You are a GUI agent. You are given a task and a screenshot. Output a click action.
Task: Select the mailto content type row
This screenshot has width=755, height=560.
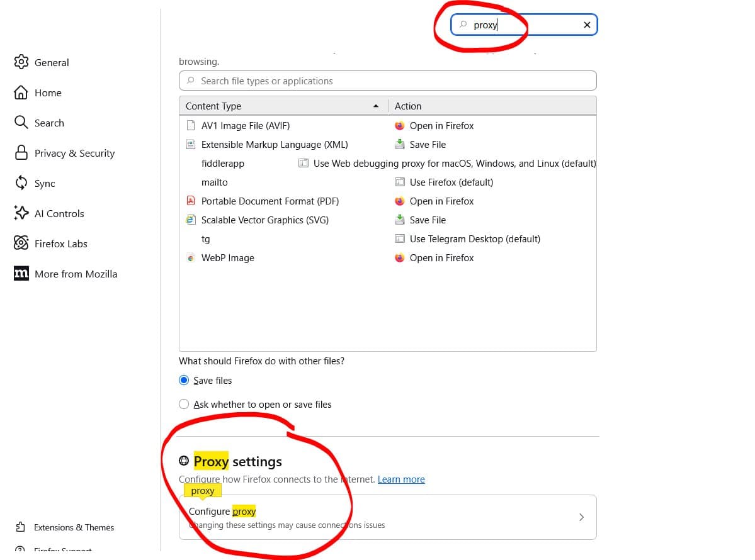coord(388,182)
